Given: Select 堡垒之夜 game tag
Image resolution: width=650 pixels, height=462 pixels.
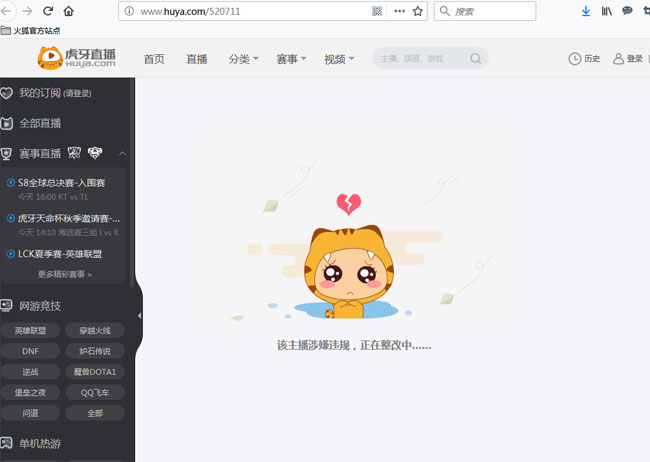Looking at the screenshot, I should coord(30,392).
